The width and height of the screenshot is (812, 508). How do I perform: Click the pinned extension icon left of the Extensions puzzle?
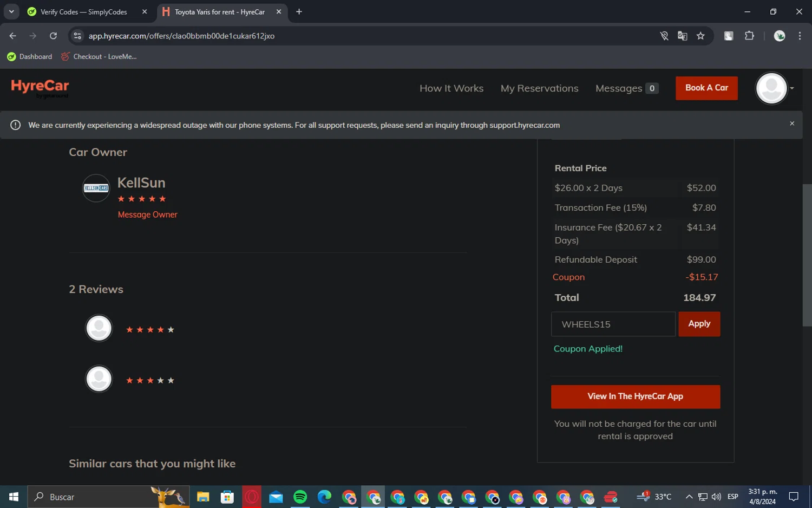pos(729,36)
